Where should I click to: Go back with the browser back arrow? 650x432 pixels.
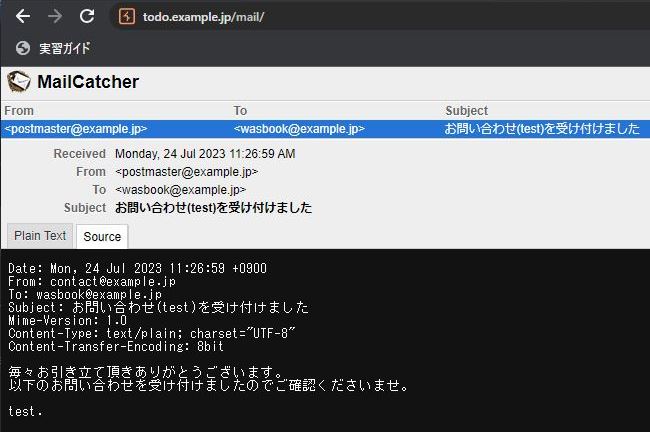(x=22, y=17)
